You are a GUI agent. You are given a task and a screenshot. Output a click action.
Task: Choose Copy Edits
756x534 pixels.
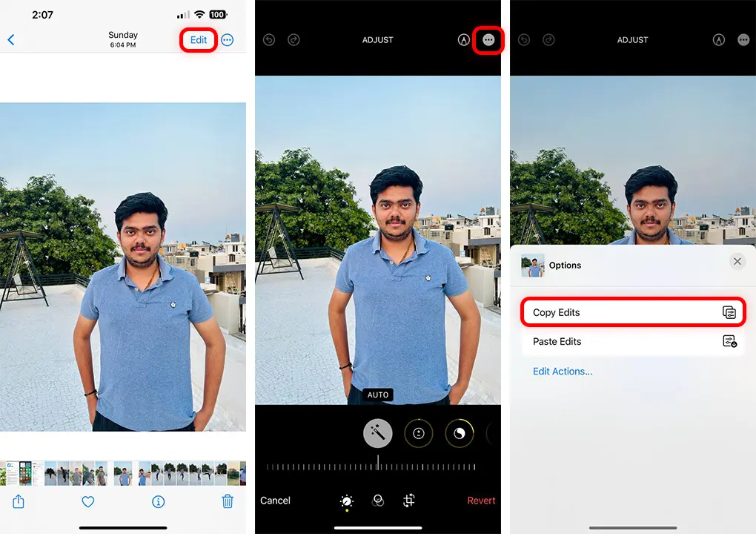pos(633,312)
